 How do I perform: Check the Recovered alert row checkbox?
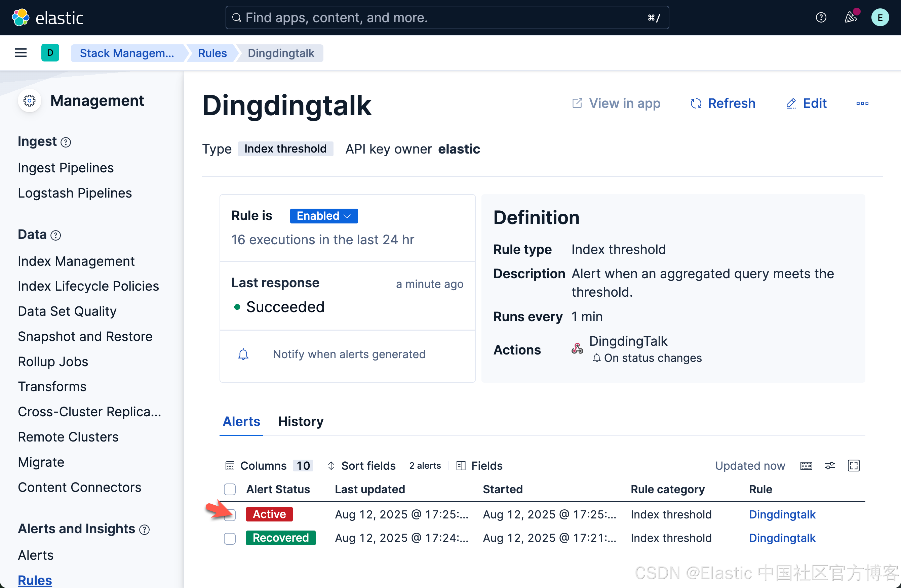click(x=229, y=538)
